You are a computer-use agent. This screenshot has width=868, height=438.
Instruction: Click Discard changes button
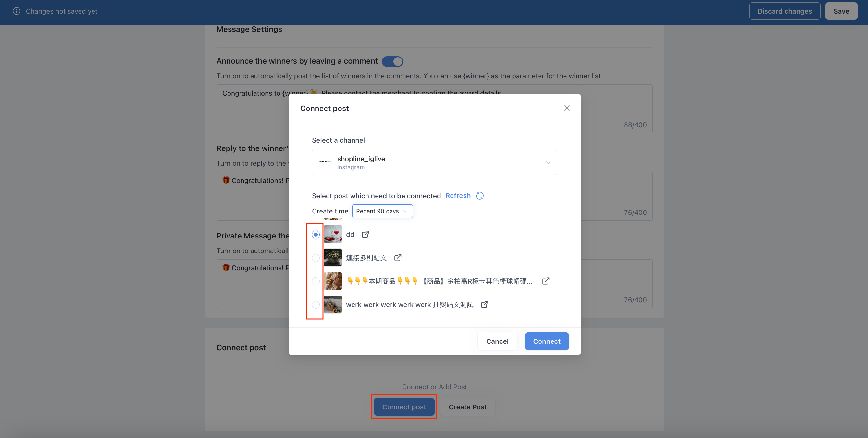point(785,11)
